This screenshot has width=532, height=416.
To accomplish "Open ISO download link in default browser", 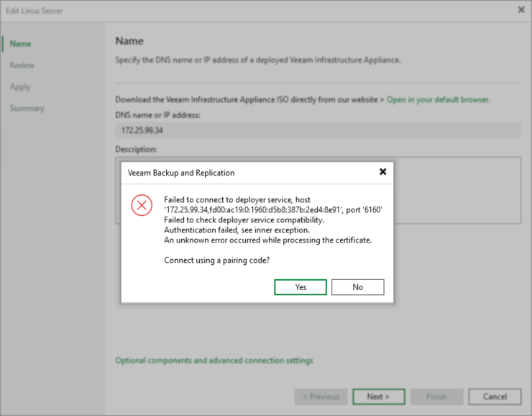I will point(439,99).
